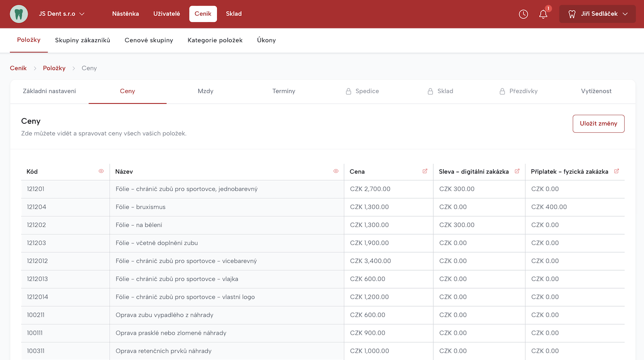This screenshot has height=360, width=644.
Task: Switch to Mzdy tab
Action: click(x=206, y=91)
